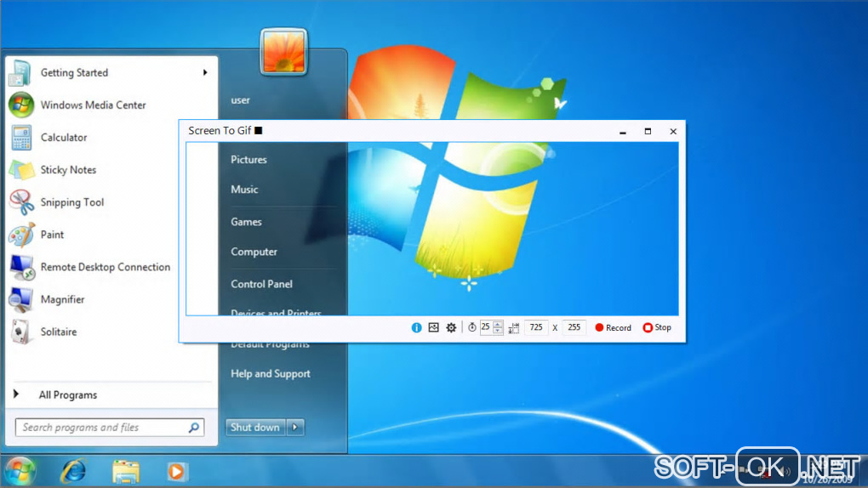Click the Paint palette icon
868x488 pixels.
[21, 235]
